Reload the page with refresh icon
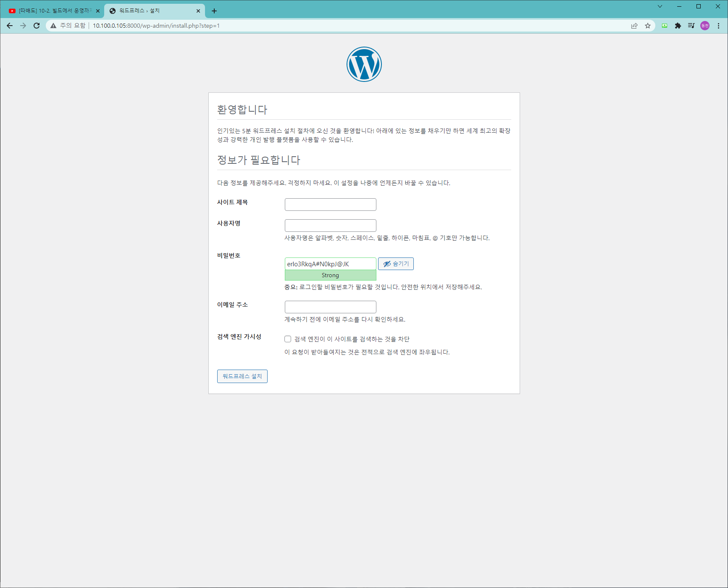The height and width of the screenshot is (588, 728). pos(37,26)
